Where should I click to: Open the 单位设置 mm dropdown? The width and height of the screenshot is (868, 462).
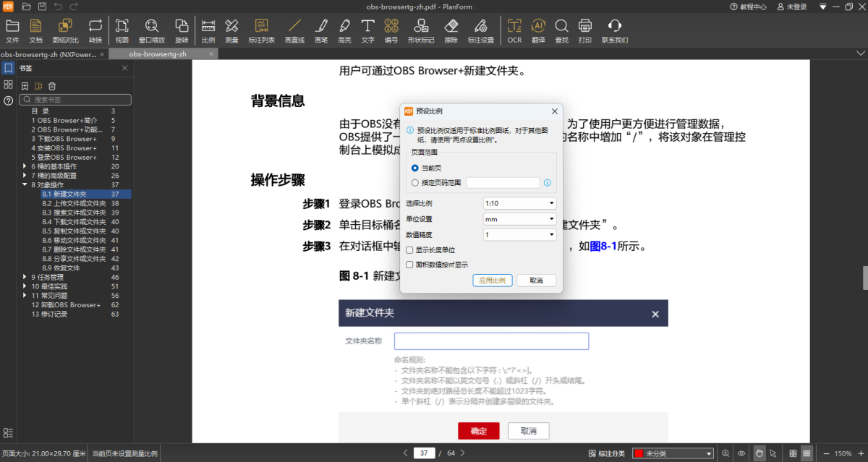519,218
